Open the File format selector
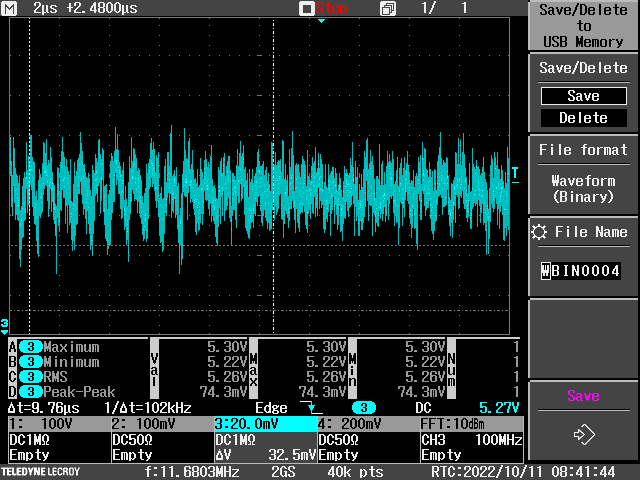This screenshot has width=640, height=480. click(583, 150)
